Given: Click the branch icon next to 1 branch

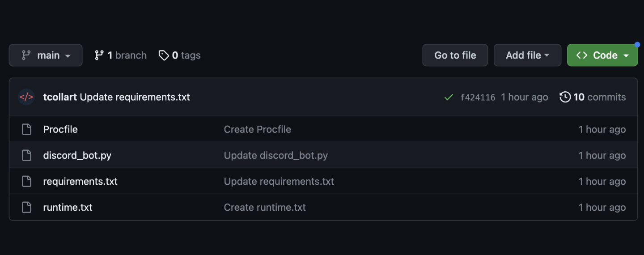Looking at the screenshot, I should point(99,55).
